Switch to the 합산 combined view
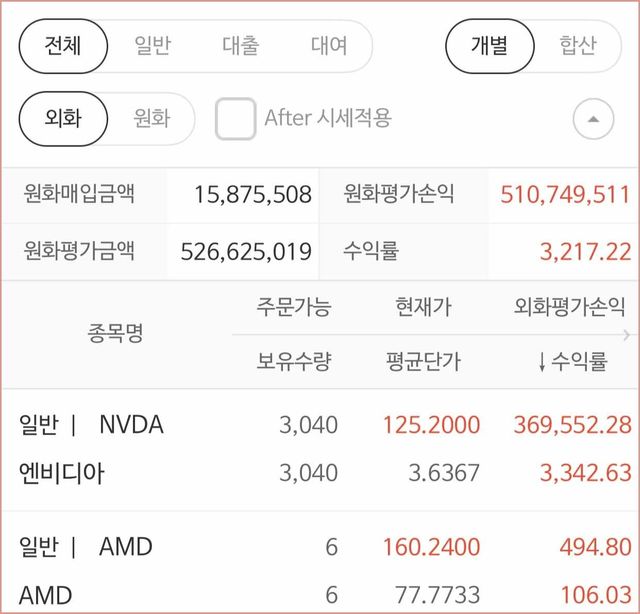This screenshot has height=614, width=640. coord(577,46)
